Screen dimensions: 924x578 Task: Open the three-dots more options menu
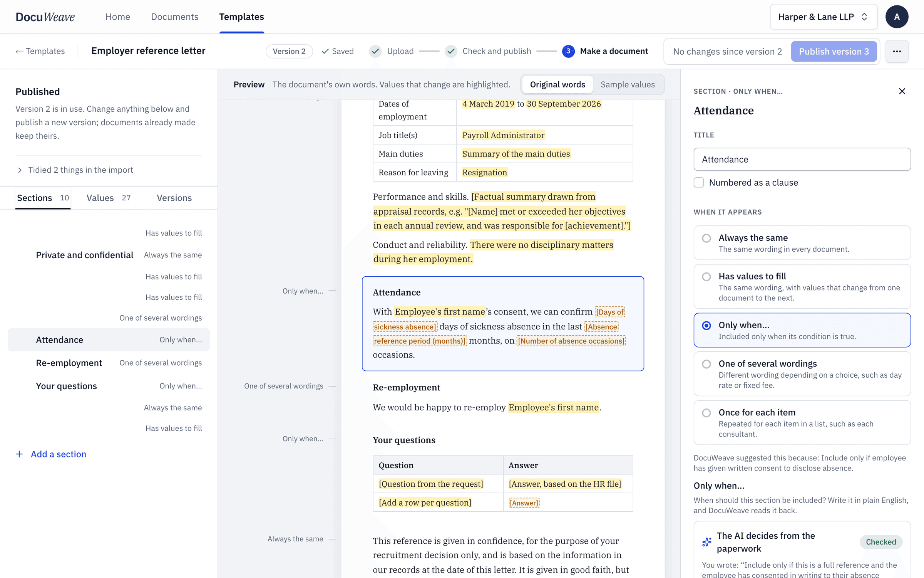(x=897, y=51)
